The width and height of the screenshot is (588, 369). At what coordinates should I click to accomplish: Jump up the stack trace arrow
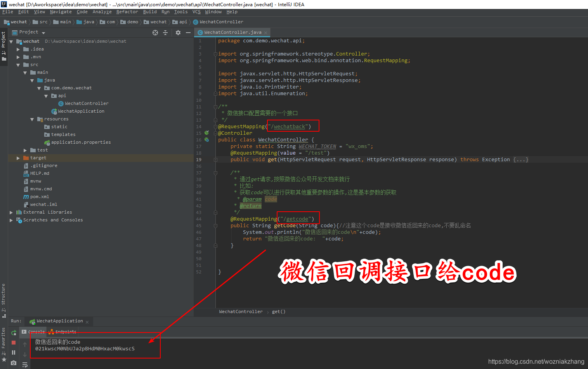pos(25,345)
